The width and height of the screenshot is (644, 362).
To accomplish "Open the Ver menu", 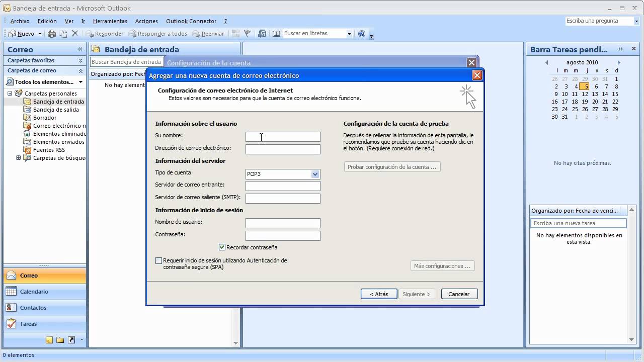I will coord(69,21).
